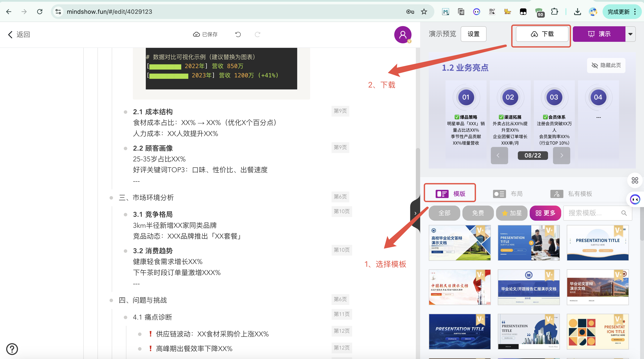
Task: Switch to the 布局 tab
Action: pyautogui.click(x=508, y=194)
